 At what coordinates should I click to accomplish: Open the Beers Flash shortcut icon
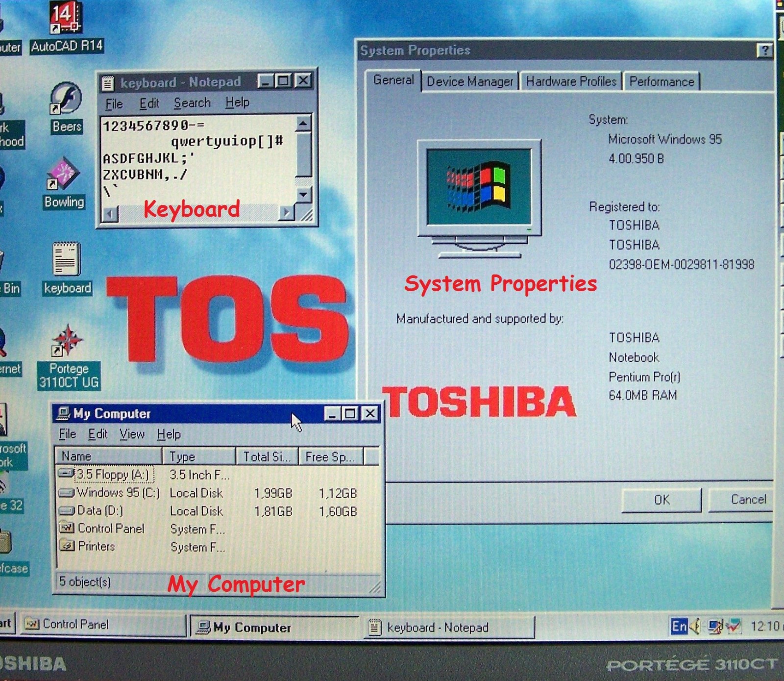67,107
